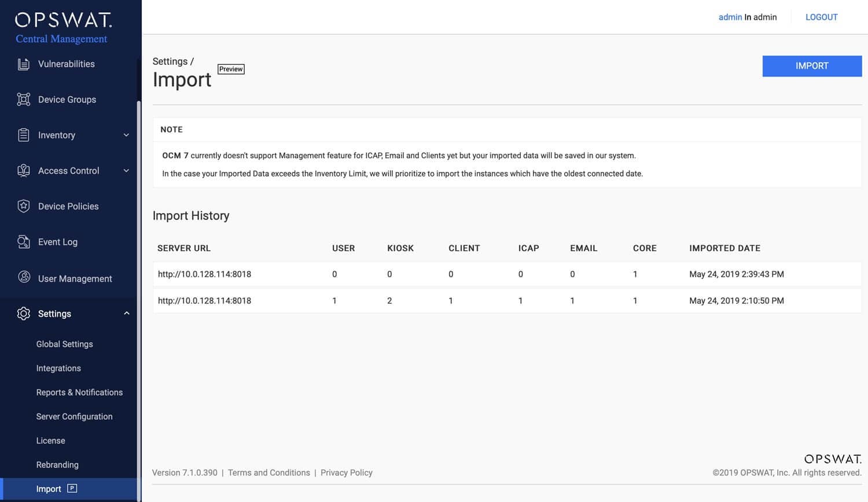Image resolution: width=868 pixels, height=502 pixels.
Task: Click the admin username link
Action: (x=730, y=17)
